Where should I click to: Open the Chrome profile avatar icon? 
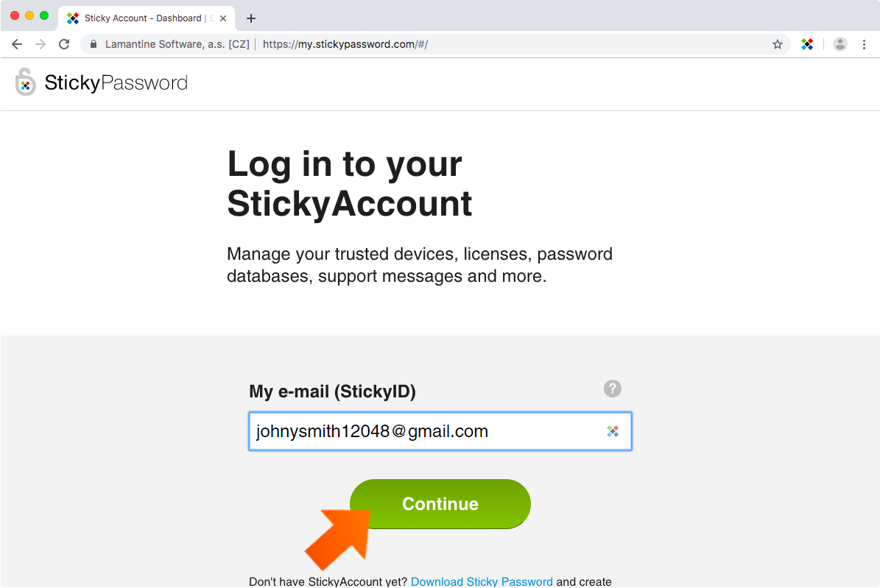point(839,44)
